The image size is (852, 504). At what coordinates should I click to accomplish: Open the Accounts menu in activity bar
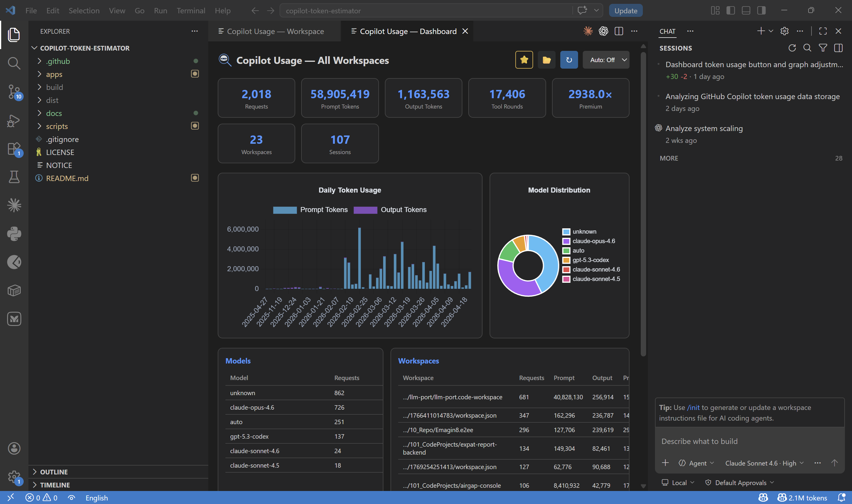14,448
